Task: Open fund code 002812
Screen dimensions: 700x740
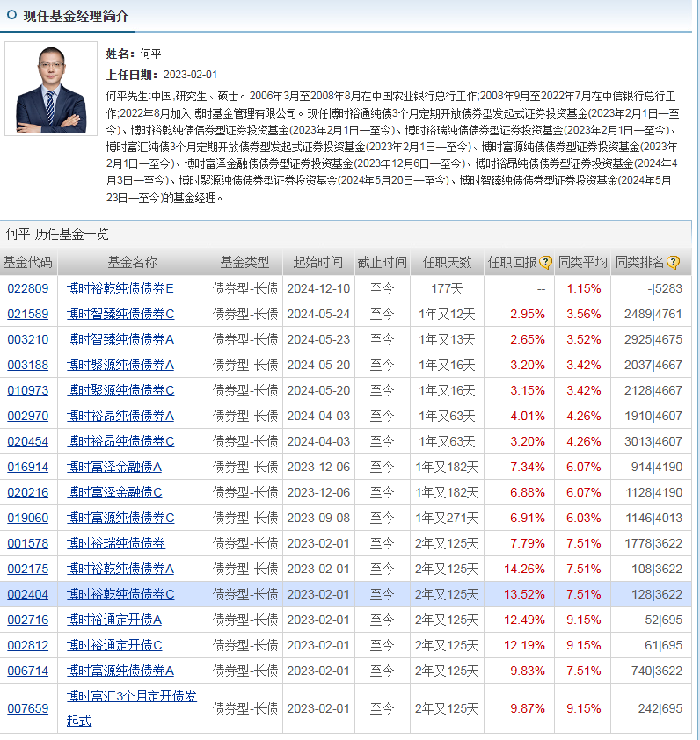Action: [28, 645]
